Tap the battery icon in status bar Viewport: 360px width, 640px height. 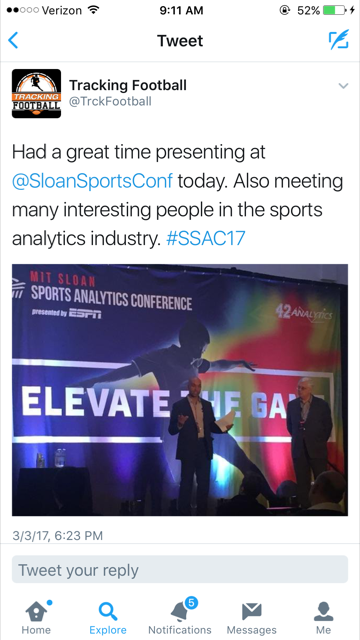click(335, 10)
